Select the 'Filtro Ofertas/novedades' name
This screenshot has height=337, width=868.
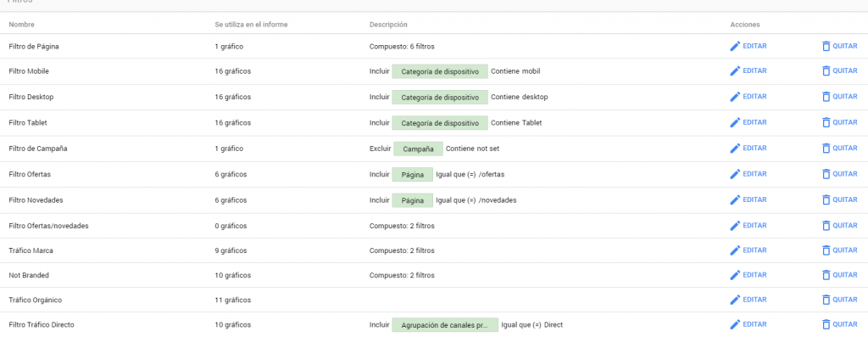(48, 226)
